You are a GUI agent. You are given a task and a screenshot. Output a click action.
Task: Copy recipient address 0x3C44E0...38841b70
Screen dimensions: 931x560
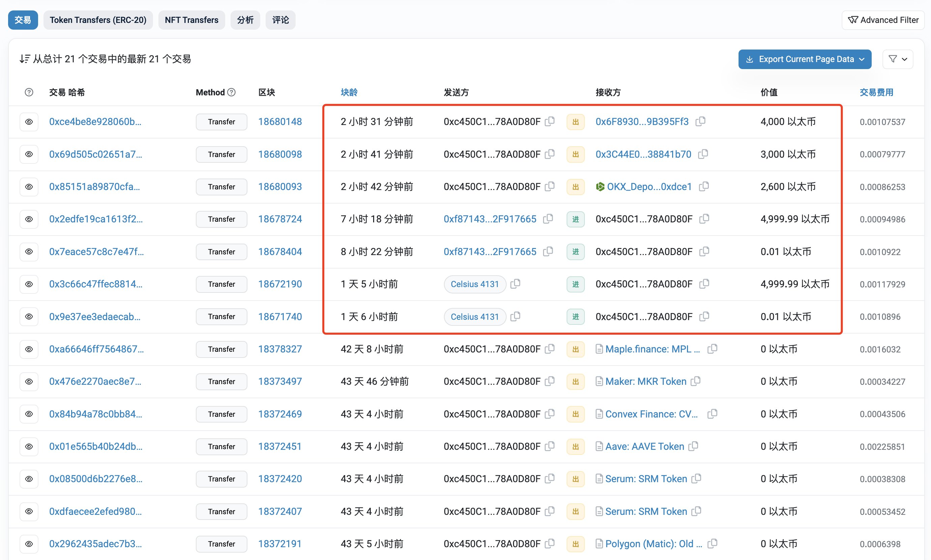(x=703, y=154)
